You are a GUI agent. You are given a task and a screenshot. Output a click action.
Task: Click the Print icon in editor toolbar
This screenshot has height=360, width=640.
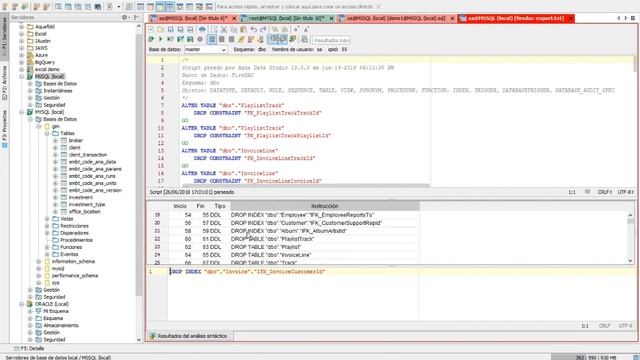pos(202,29)
